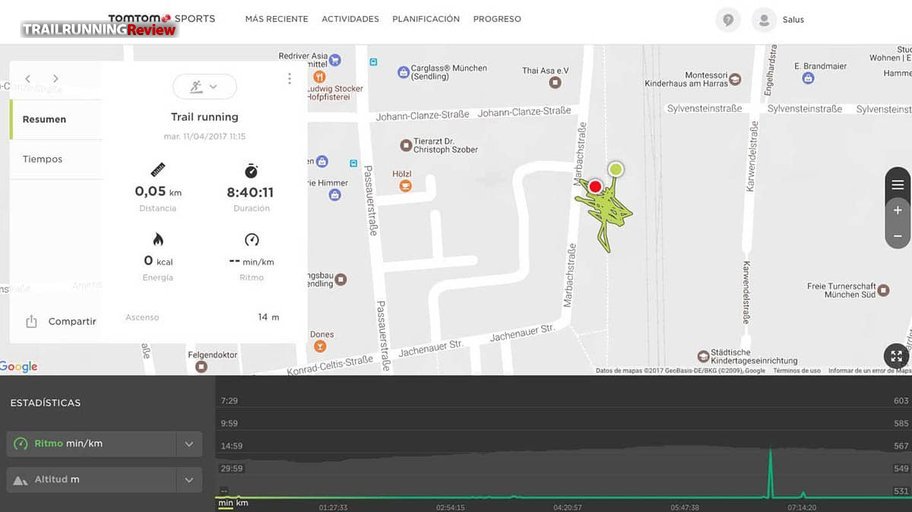Click the green GPS track on map
The image size is (912, 512).
(x=605, y=212)
